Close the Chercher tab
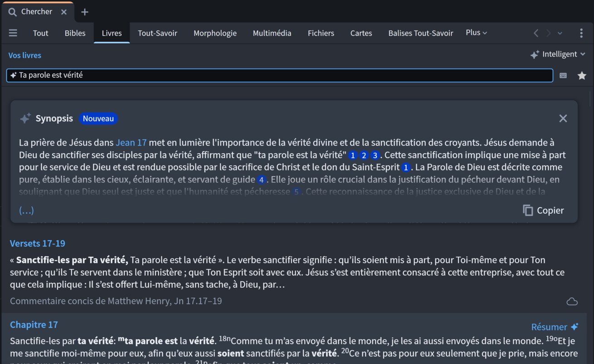This screenshot has height=364, width=594. 64,12
